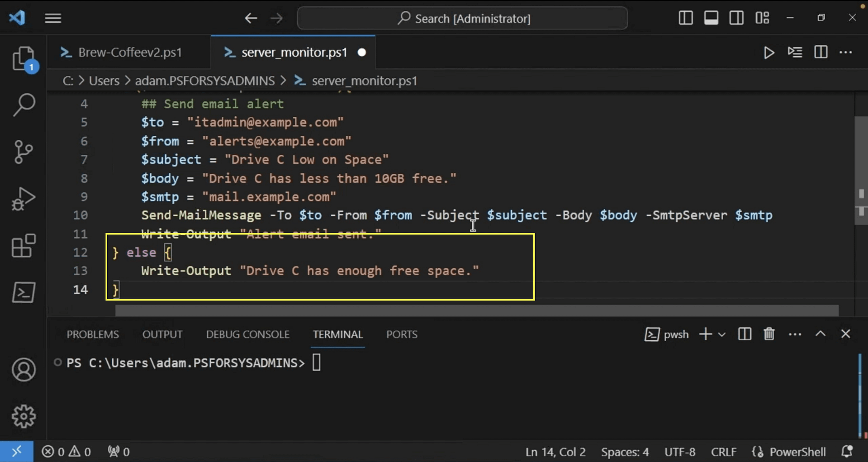The height and width of the screenshot is (462, 868).
Task: Open the Explorer view in the activity bar
Action: (24, 59)
